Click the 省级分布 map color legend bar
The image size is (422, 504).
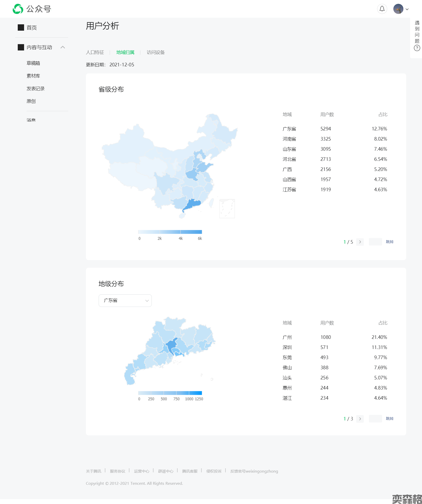(x=170, y=232)
